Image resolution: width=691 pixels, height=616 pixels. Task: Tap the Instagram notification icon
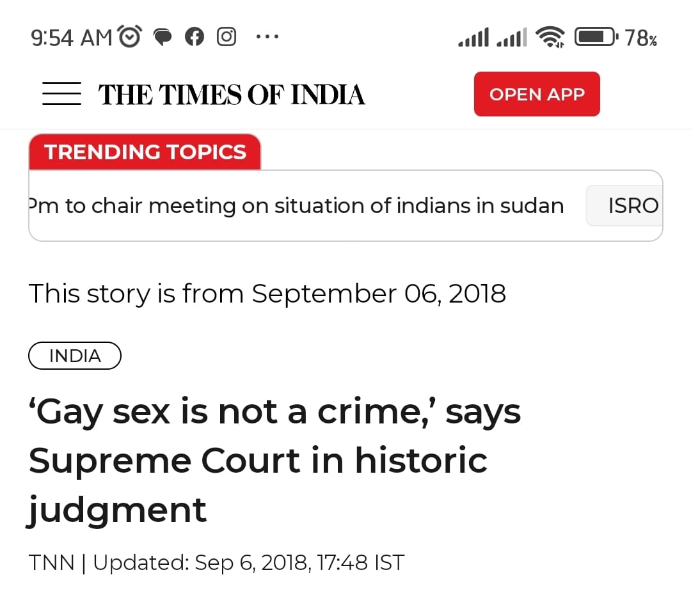(226, 37)
